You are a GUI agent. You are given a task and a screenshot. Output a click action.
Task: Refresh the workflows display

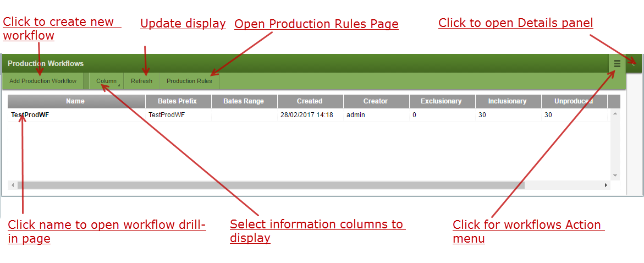tap(141, 81)
